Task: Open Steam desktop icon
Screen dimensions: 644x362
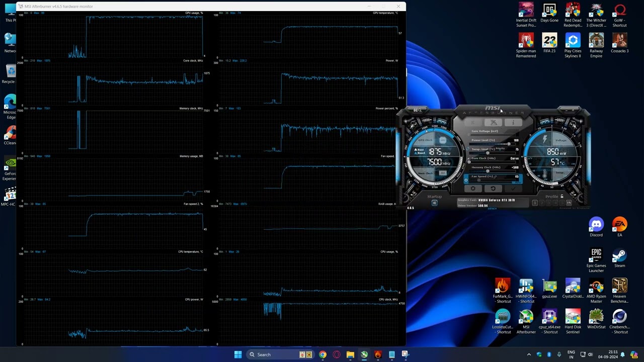Action: pyautogui.click(x=620, y=258)
